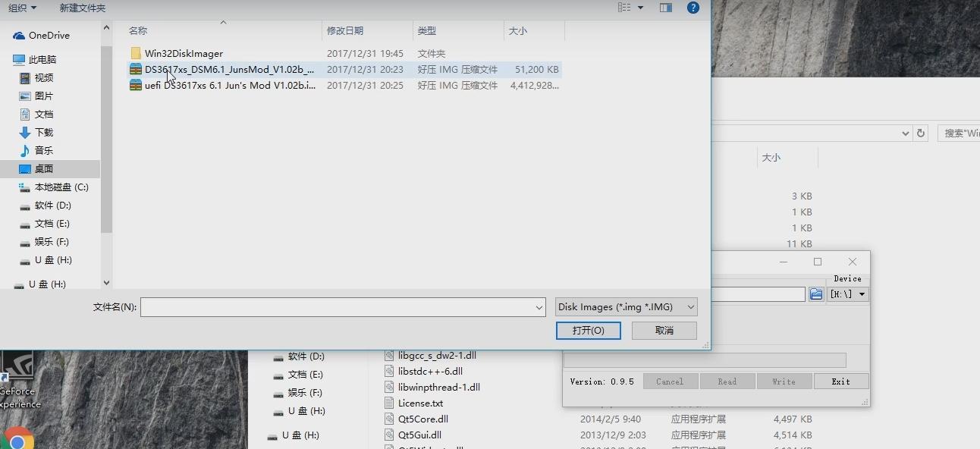
Task: Click the folder browse icon in Win32 Disk Imager
Action: (x=816, y=294)
